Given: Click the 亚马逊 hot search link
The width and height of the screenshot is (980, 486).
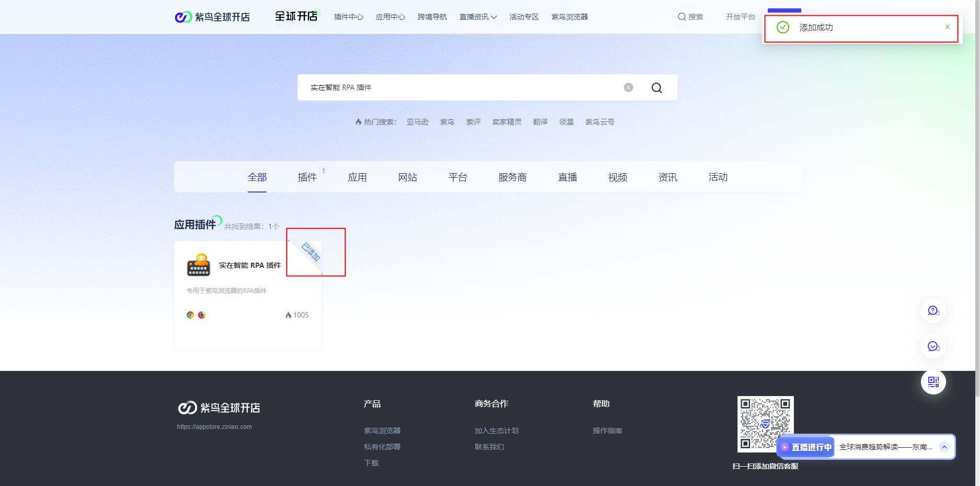Looking at the screenshot, I should point(417,122).
